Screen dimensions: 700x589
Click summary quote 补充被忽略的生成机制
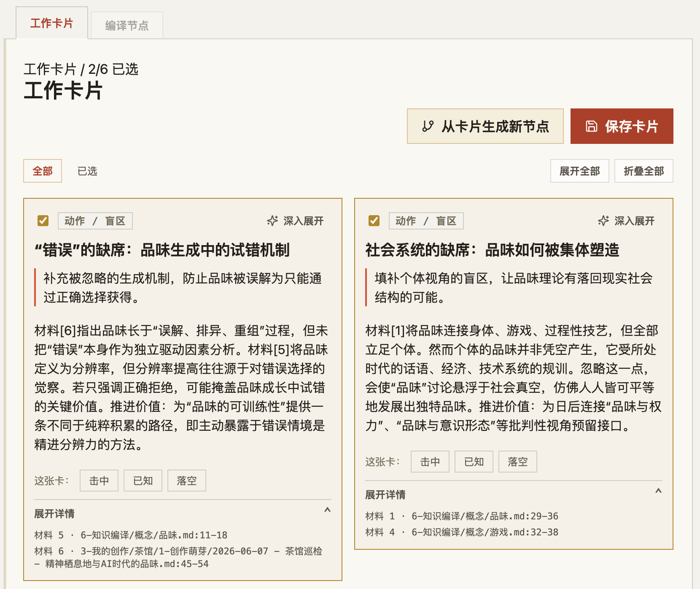183,288
